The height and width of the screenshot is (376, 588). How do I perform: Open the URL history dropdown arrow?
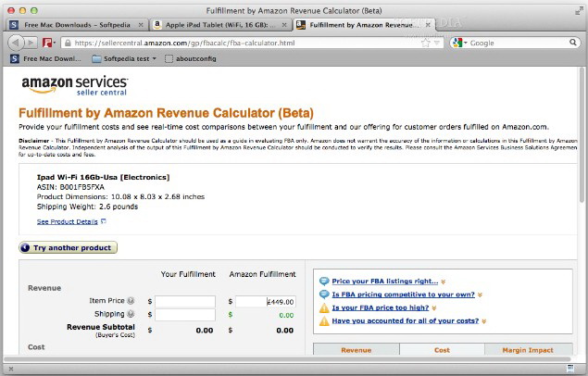437,44
